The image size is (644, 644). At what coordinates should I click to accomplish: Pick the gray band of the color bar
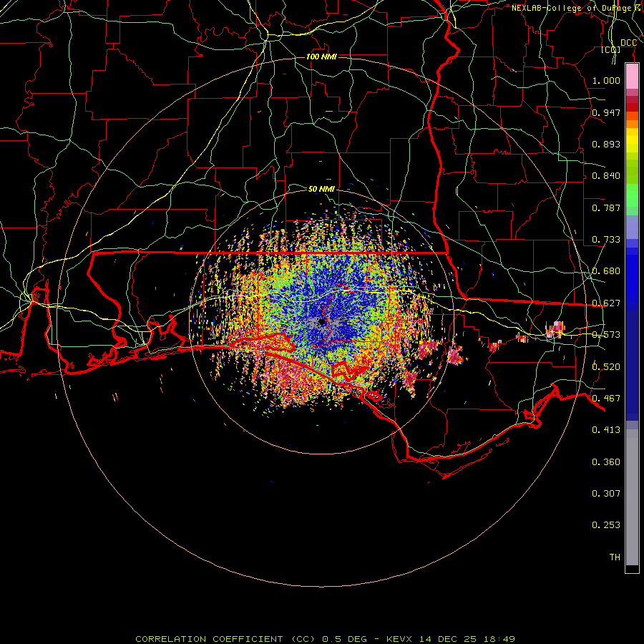point(632,497)
